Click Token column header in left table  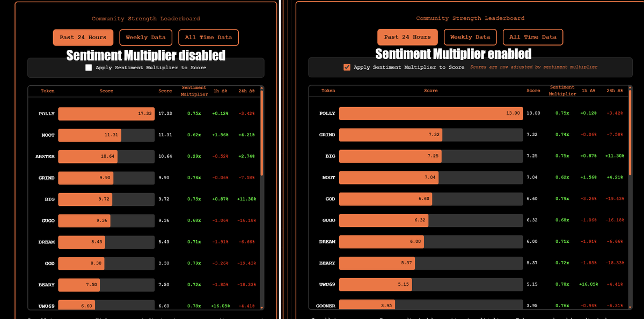48,91
